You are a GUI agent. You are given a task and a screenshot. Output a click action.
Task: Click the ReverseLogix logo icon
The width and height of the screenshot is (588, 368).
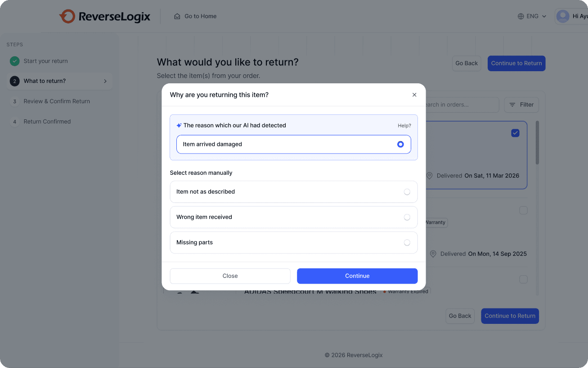67,17
